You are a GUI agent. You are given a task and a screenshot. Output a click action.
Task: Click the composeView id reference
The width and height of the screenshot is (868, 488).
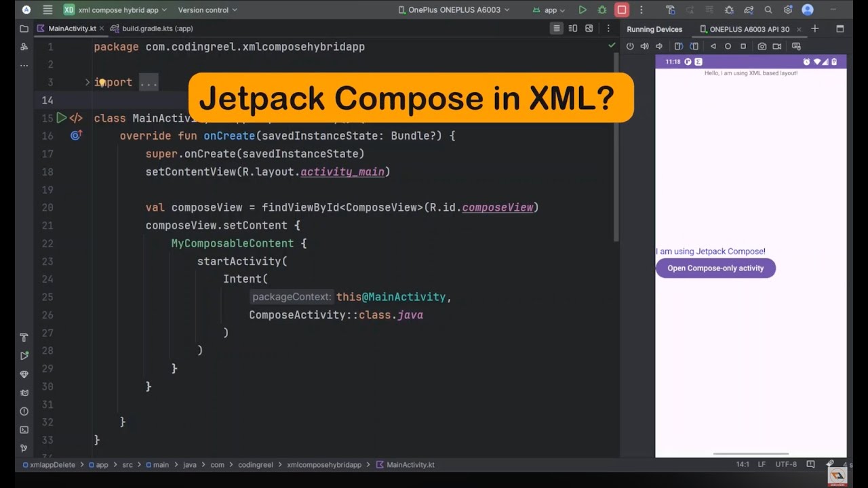coord(498,207)
